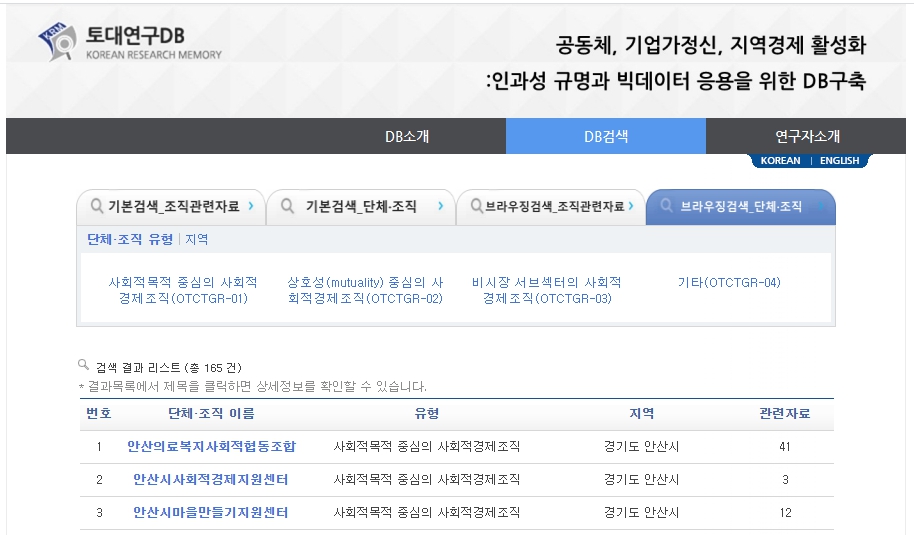Click arrow chevron on 브라우징검색_조직관련자료 tab

(631, 207)
